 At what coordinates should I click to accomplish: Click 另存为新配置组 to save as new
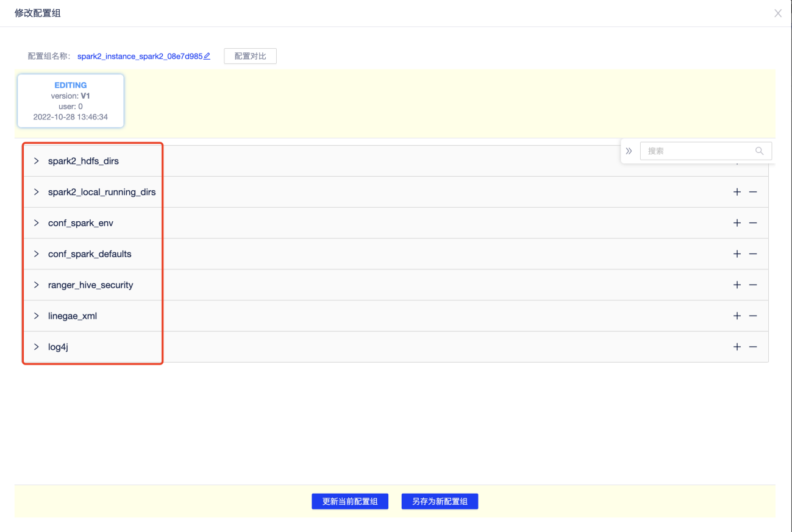440,502
